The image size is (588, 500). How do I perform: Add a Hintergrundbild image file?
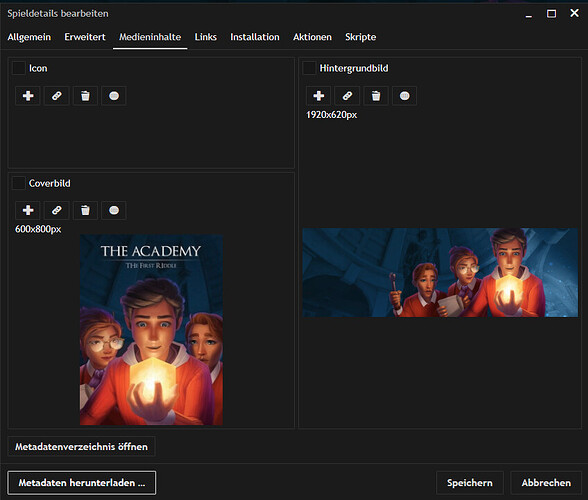(x=319, y=96)
